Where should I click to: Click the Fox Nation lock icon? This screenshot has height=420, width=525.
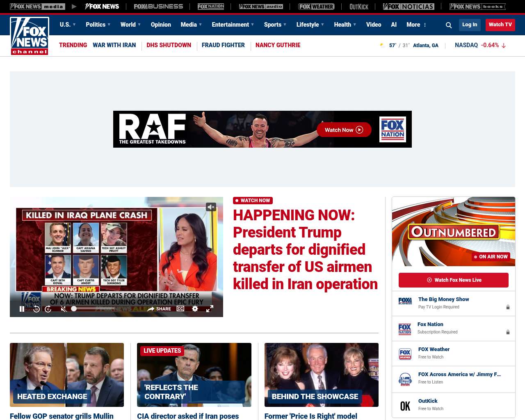click(x=508, y=332)
